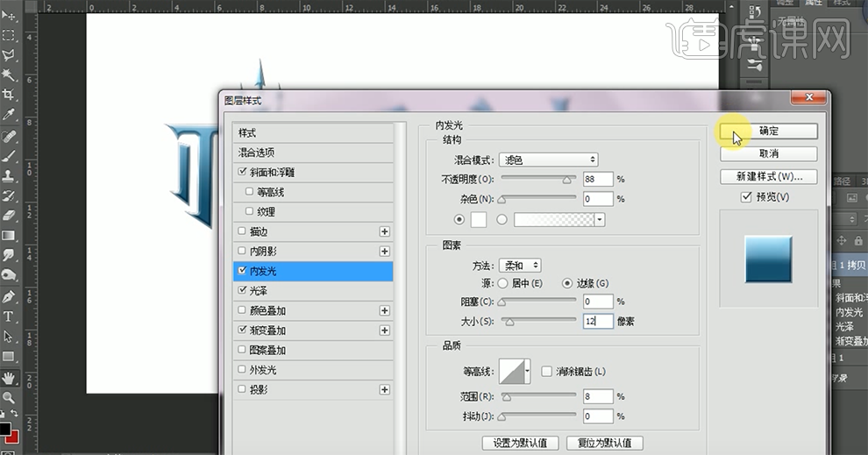Select the Smudge/Blur tool

(x=8, y=255)
